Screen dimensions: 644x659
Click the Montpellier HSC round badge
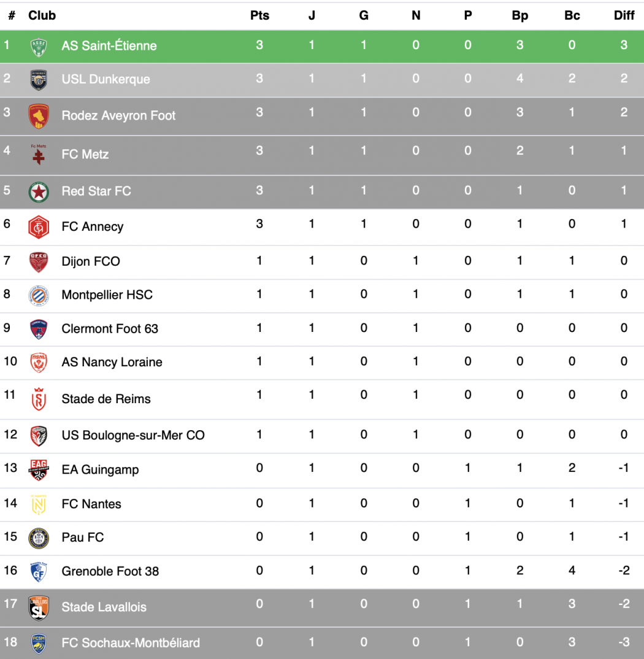39,296
